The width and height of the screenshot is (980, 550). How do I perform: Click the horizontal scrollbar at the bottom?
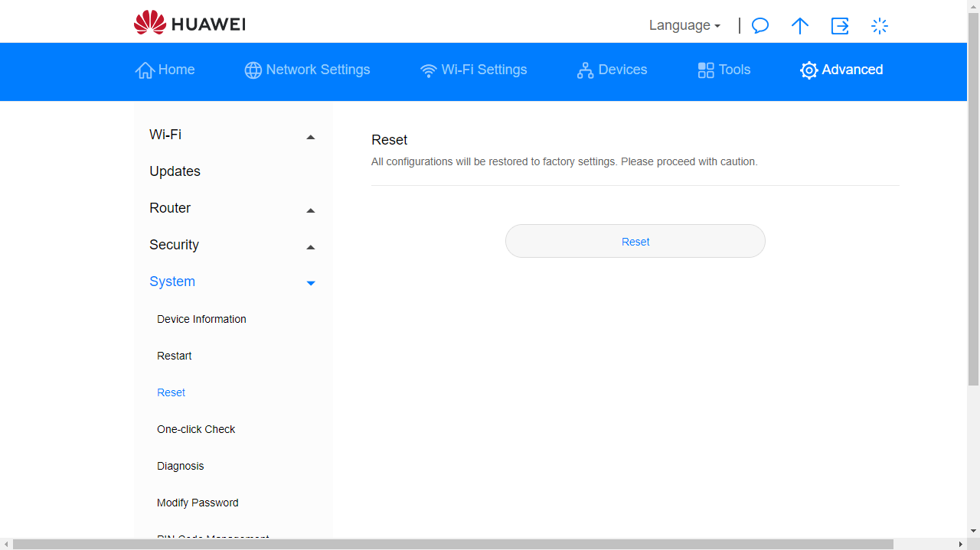452,544
